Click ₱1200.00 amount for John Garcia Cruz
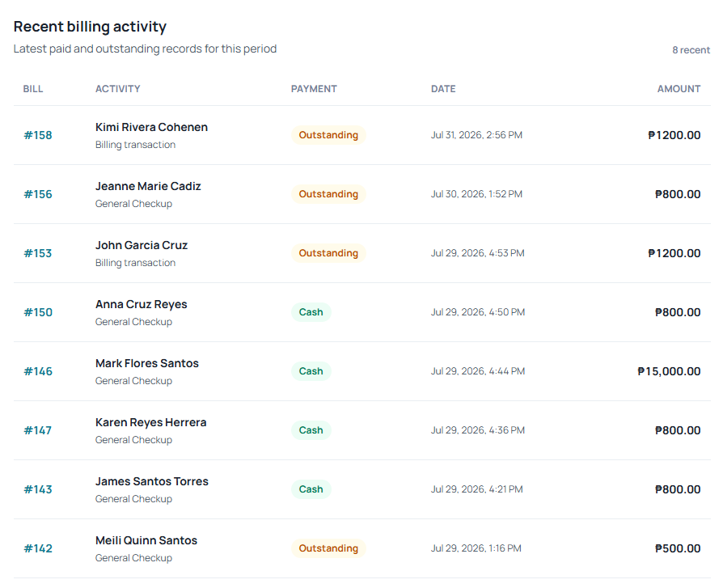Viewport: 723px width, 588px height. click(x=674, y=253)
